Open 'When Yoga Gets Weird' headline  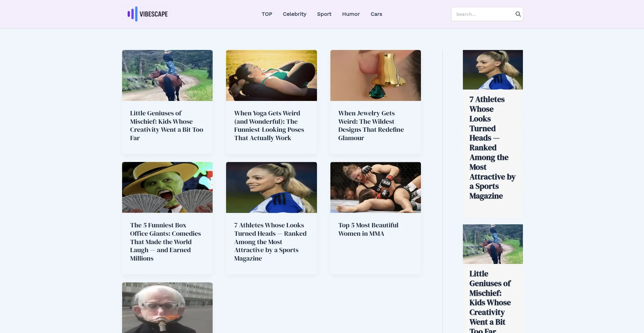pos(269,126)
